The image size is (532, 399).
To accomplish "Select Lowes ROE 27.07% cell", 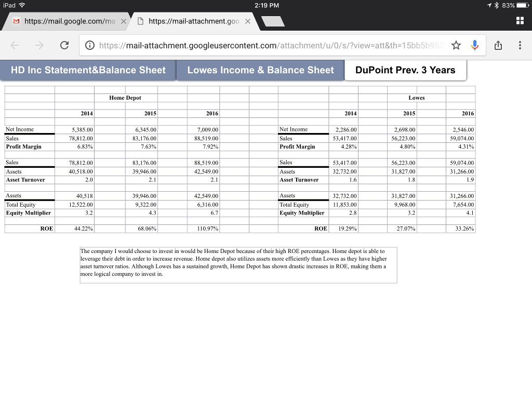I will click(402, 229).
